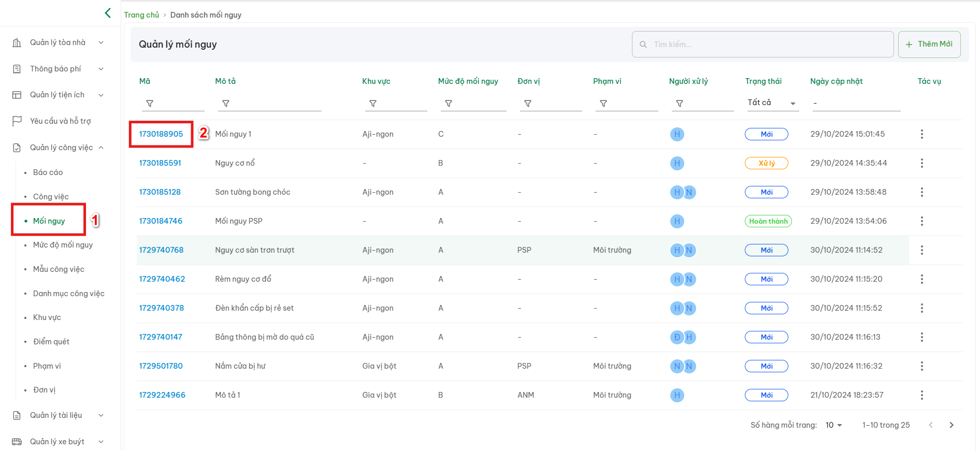Click the filter icon under Phạm vi column
The image size is (980, 451).
point(603,104)
